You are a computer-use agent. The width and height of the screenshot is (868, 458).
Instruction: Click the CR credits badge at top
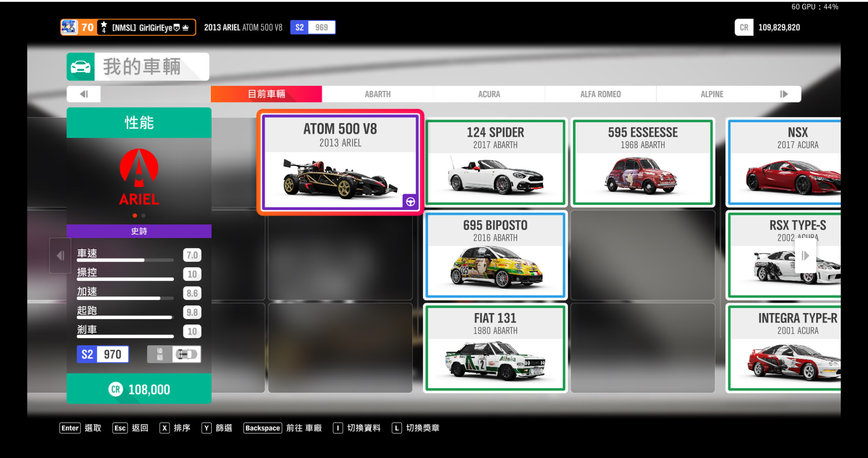coord(744,27)
